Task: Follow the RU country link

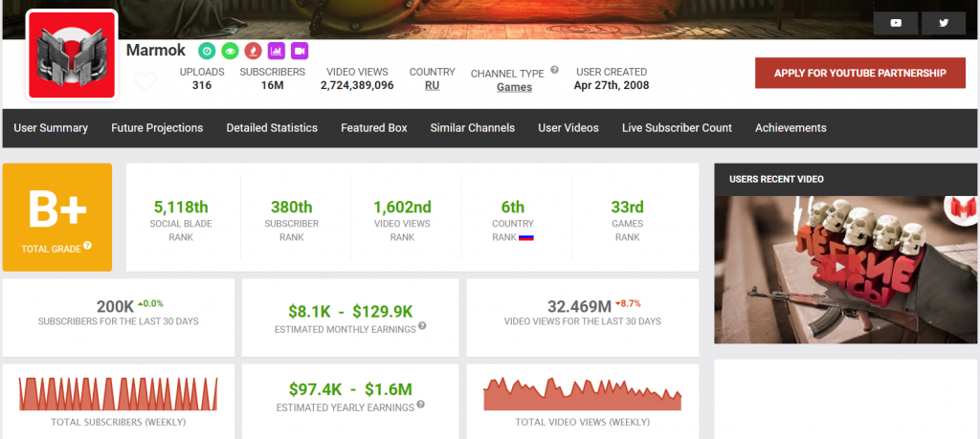Action: click(x=433, y=85)
